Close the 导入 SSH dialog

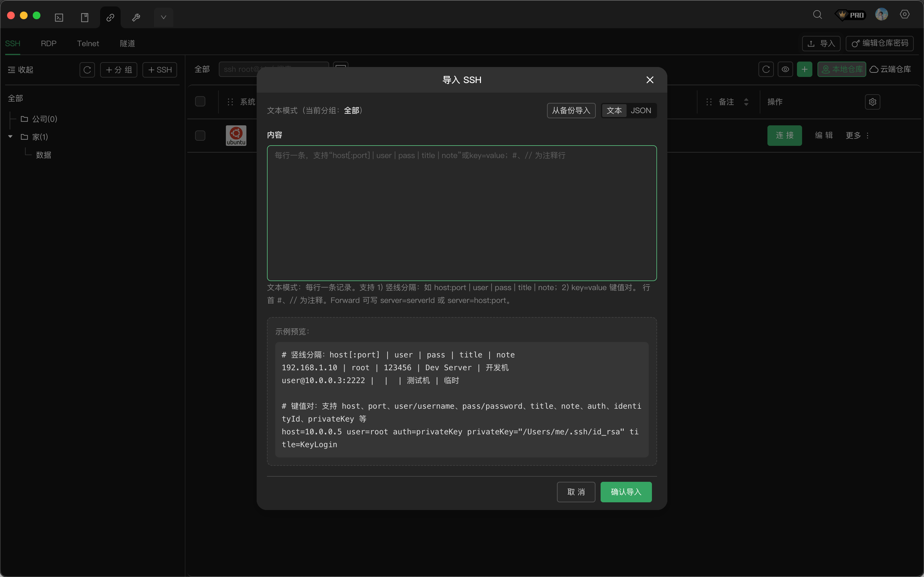coord(650,80)
